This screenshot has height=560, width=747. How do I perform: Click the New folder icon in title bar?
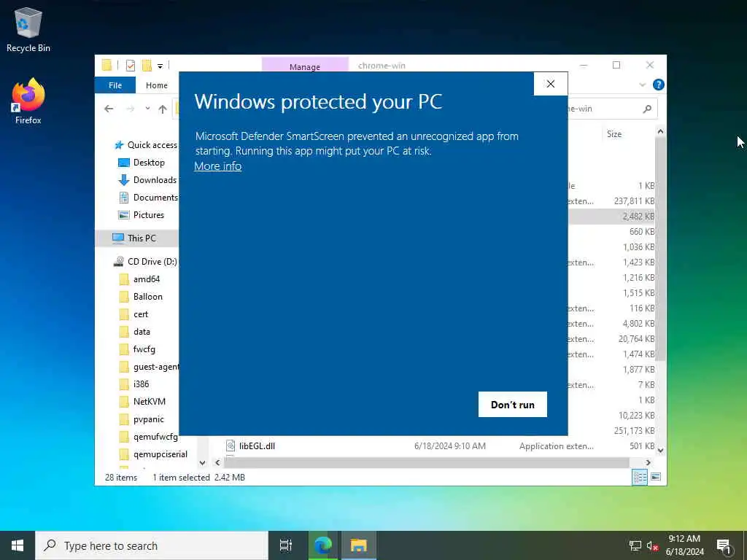[147, 65]
